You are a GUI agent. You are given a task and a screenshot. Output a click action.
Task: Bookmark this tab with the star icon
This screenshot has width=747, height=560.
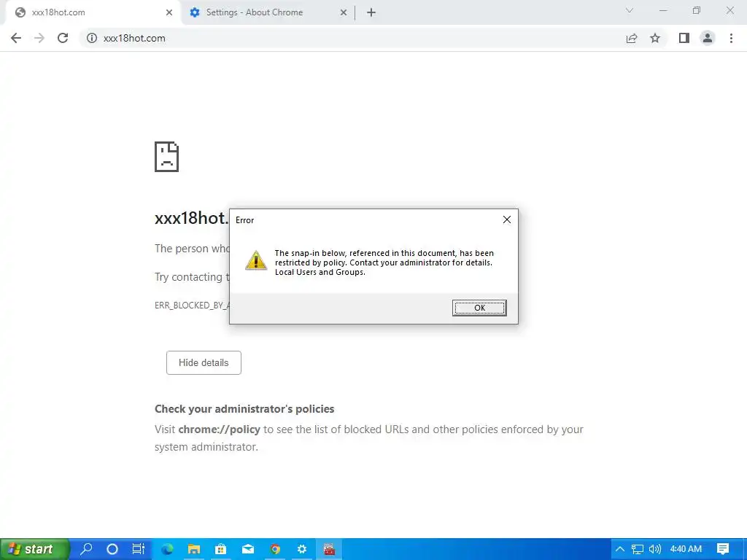pyautogui.click(x=655, y=38)
